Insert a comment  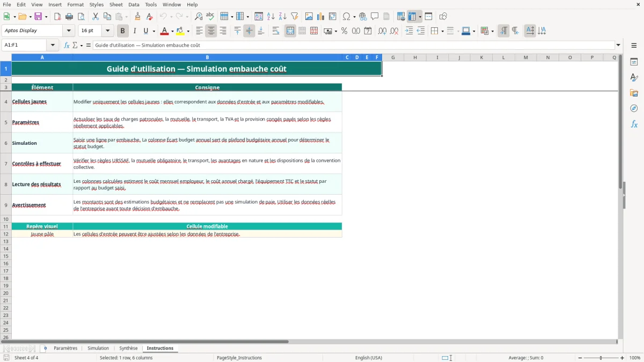click(375, 17)
